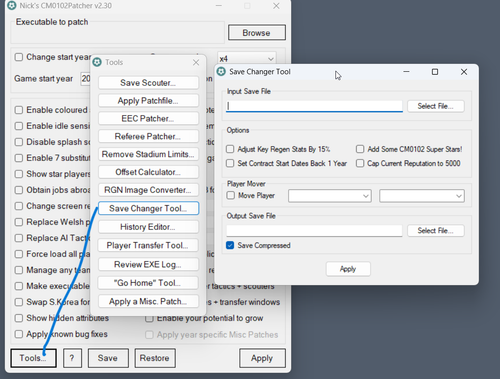500x379 pixels.
Task: Open Apply a Misc. Patch tool
Action: (148, 301)
